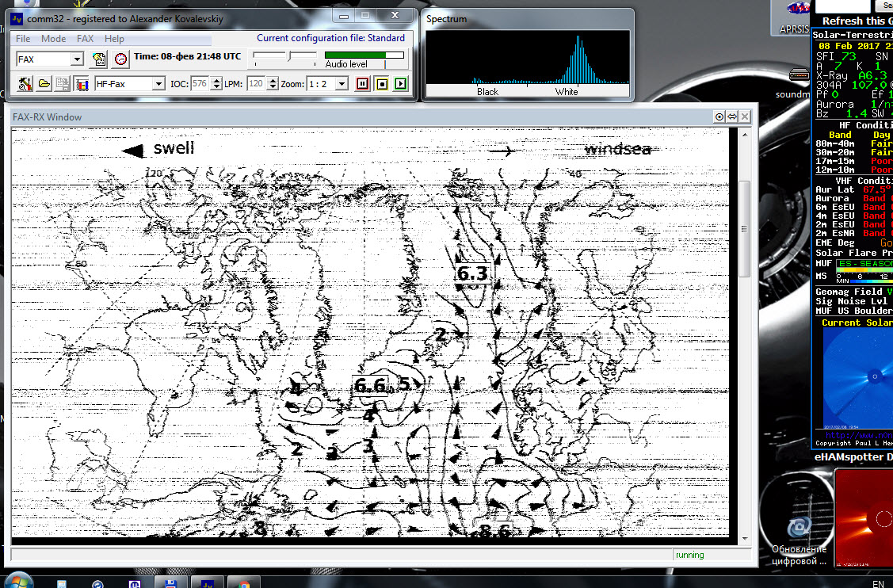Toggle FAX-RX window horizontal arrows icon

(732, 116)
